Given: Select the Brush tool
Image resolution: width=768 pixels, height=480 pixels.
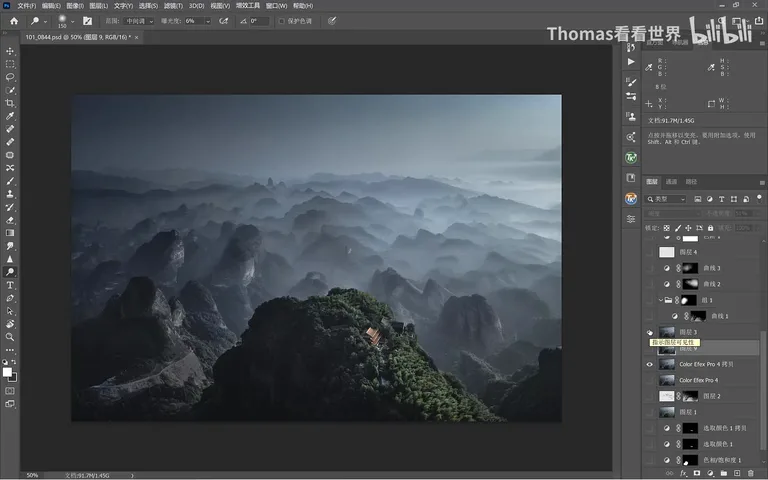Looking at the screenshot, I should click(10, 181).
